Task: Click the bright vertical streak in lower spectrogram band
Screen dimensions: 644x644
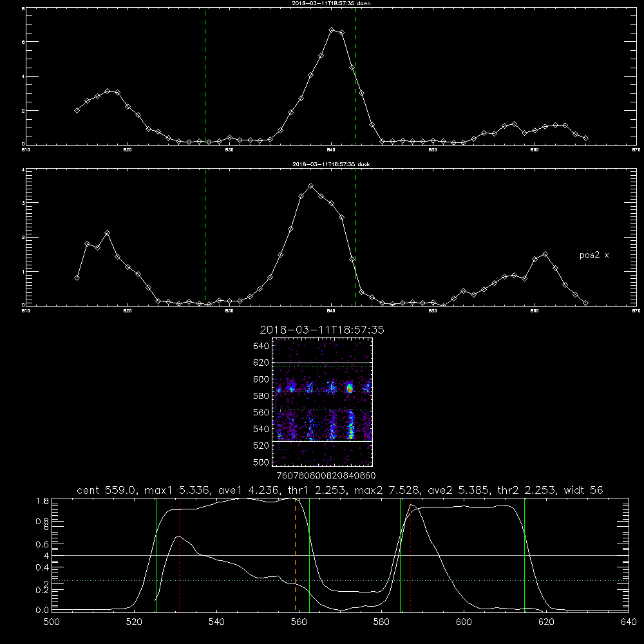Action: (351, 426)
